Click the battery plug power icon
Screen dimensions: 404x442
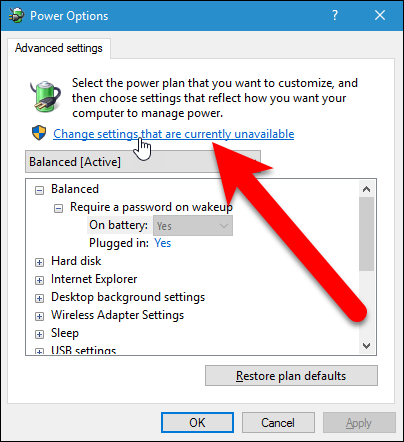pyautogui.click(x=46, y=96)
